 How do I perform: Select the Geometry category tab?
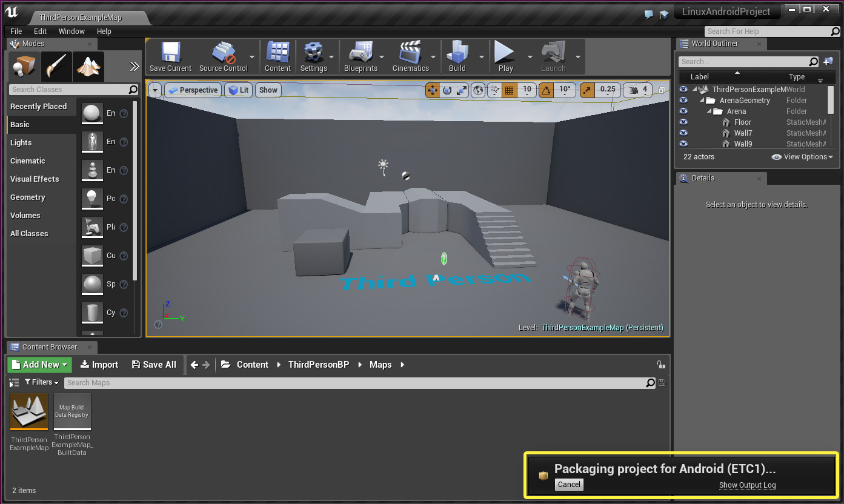pyautogui.click(x=28, y=197)
